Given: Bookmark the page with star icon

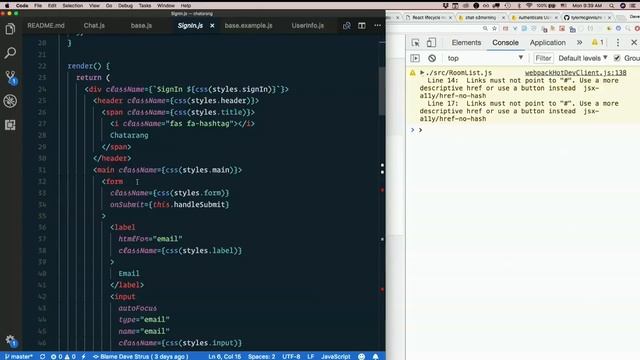Looking at the screenshot, I should tap(495, 29).
